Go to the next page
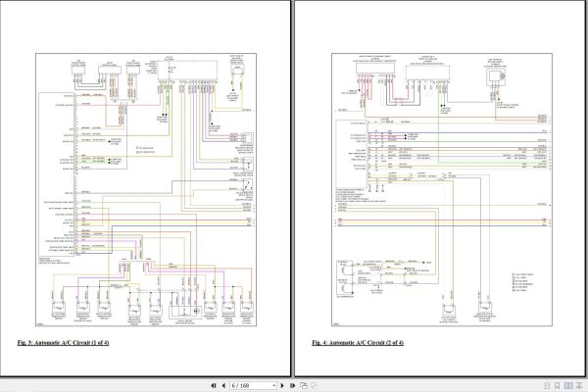The image size is (588, 392). (282, 385)
